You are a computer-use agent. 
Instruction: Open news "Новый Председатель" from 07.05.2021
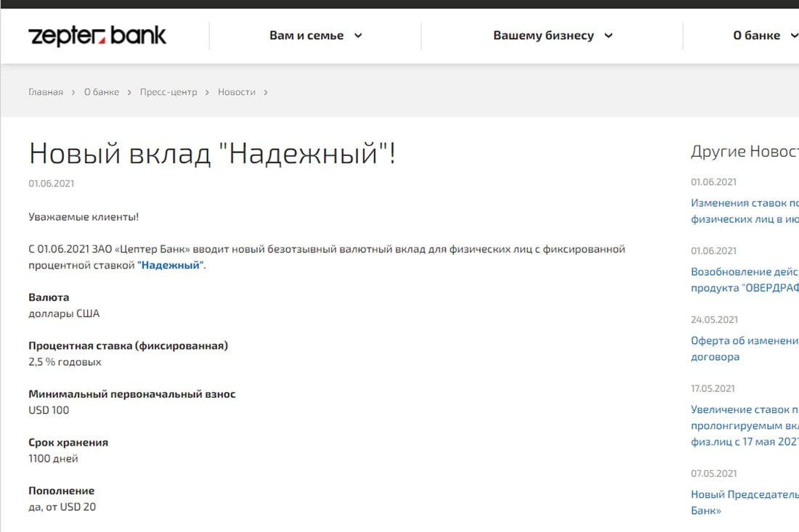click(745, 502)
